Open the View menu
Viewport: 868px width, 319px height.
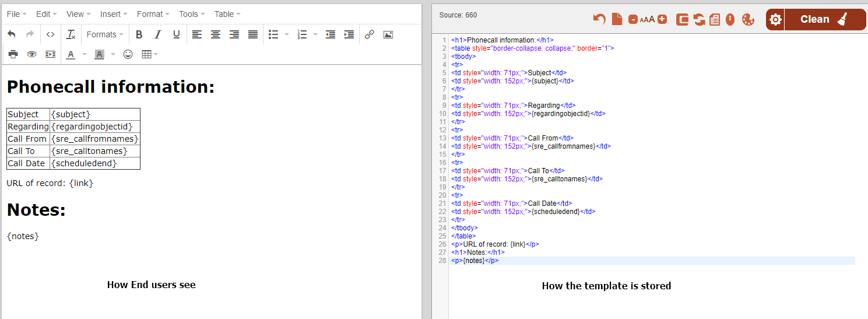[x=78, y=14]
